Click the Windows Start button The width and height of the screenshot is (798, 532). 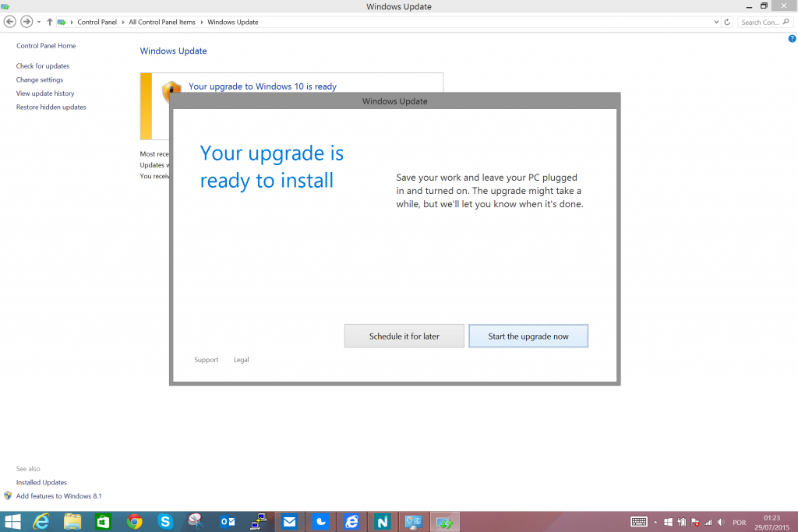pos(12,522)
